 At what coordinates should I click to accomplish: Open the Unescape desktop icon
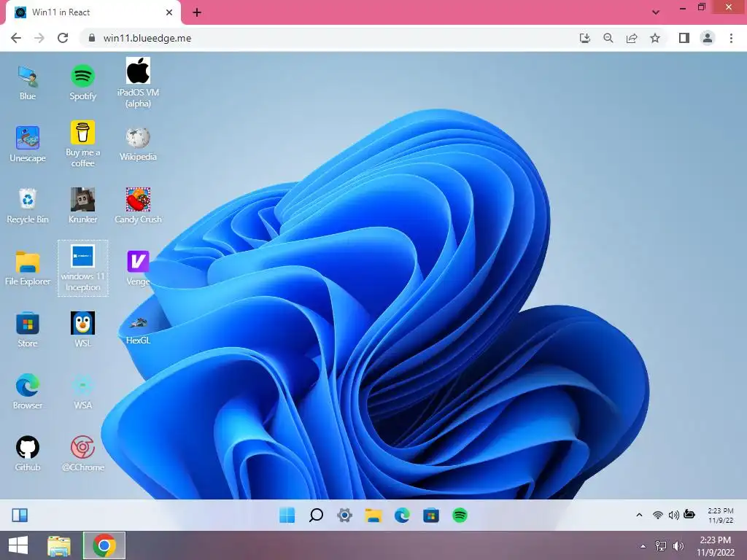tap(28, 144)
